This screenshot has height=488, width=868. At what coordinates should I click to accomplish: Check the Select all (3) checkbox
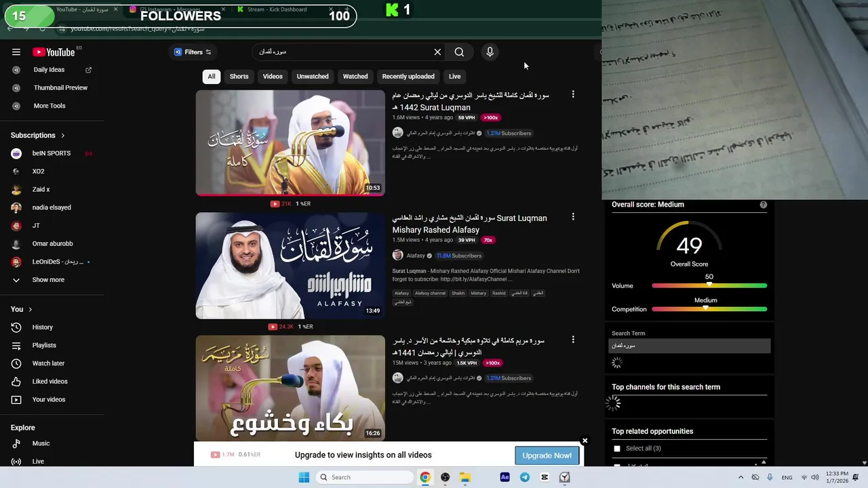(x=617, y=449)
